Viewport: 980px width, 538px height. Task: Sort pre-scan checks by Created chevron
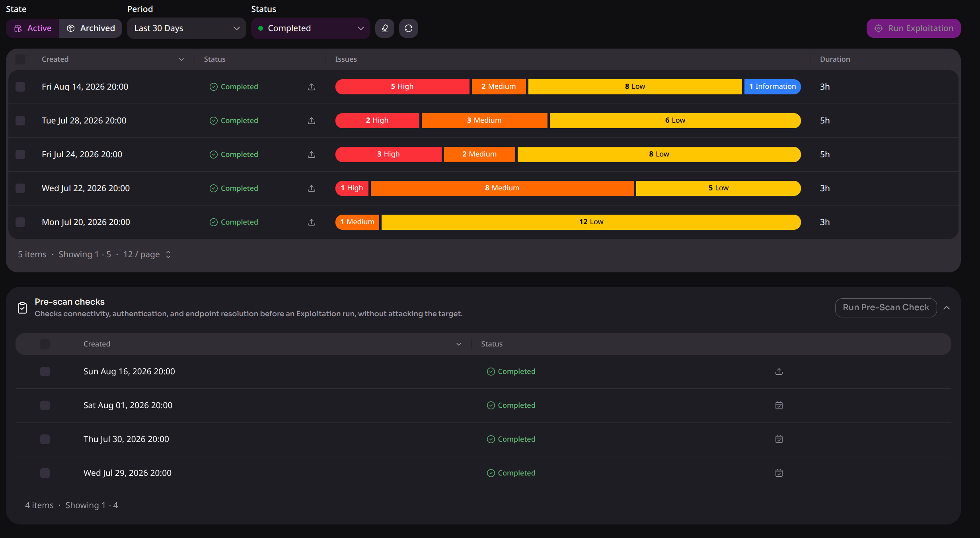tap(459, 344)
